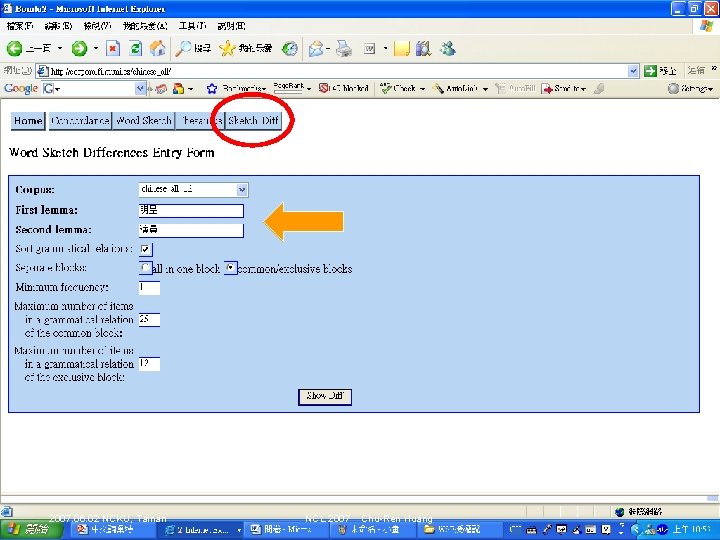Click the Research books icon

tap(423, 48)
